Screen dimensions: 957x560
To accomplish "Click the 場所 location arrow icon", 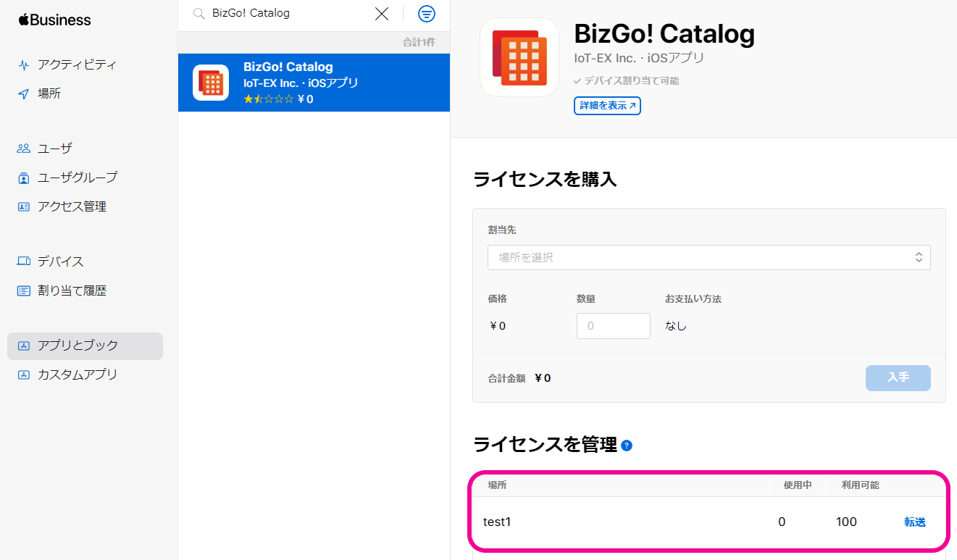I will pos(23,94).
